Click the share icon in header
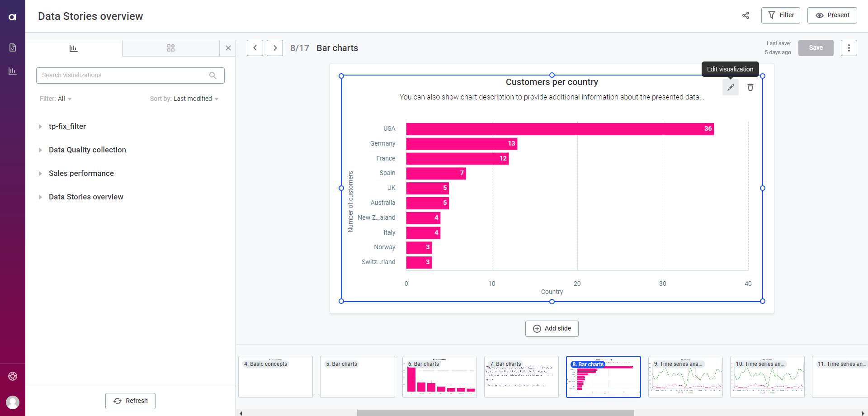 coord(745,15)
